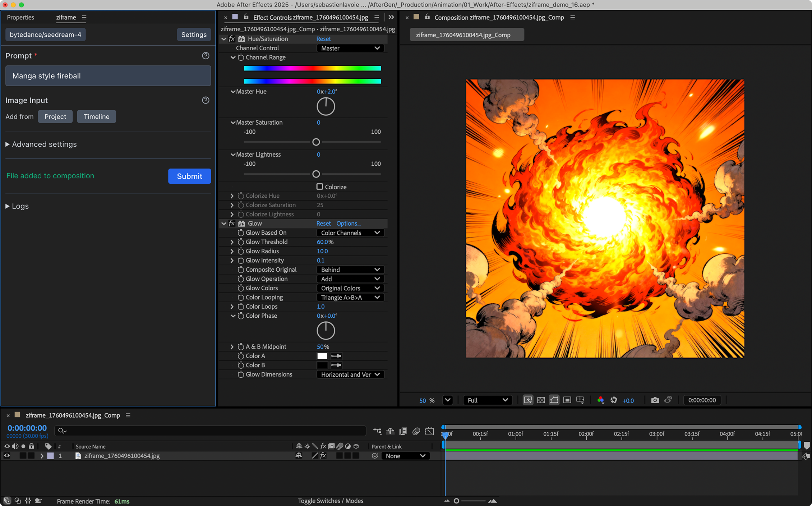This screenshot has width=812, height=506.
Task: Click the Master Saturation slider handle
Action: [316, 142]
